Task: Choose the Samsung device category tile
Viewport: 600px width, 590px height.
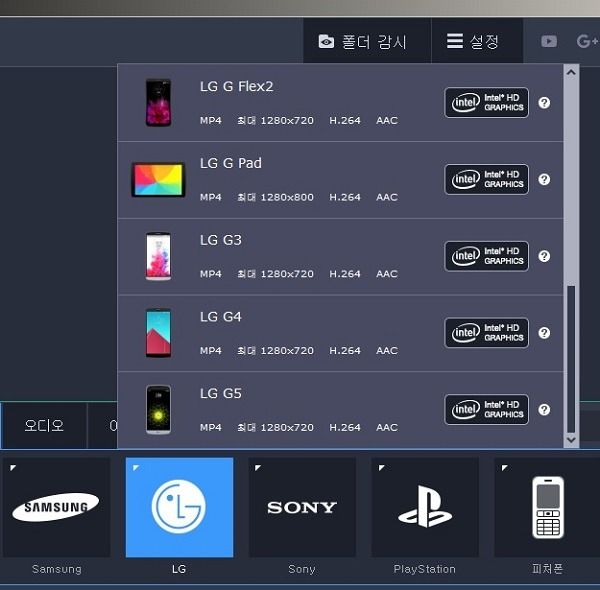Action: 57,507
